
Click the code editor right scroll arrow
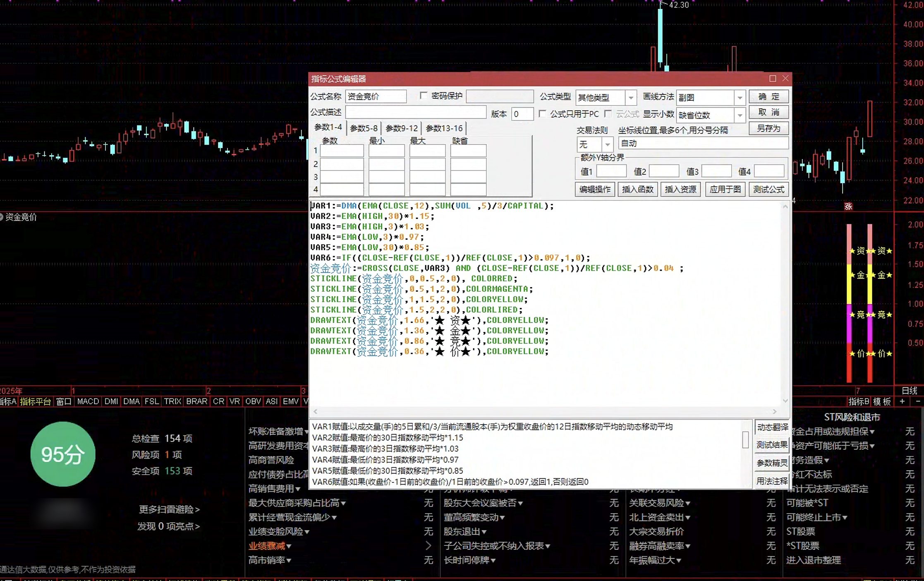click(775, 411)
